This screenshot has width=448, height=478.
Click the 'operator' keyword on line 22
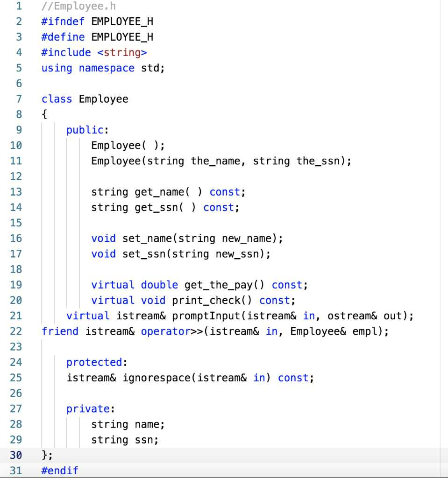pyautogui.click(x=166, y=331)
